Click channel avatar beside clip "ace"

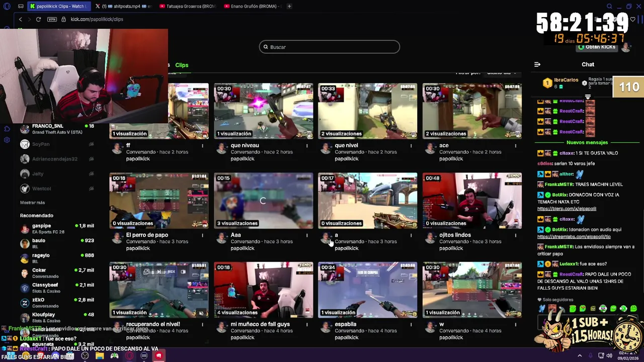[430, 148]
